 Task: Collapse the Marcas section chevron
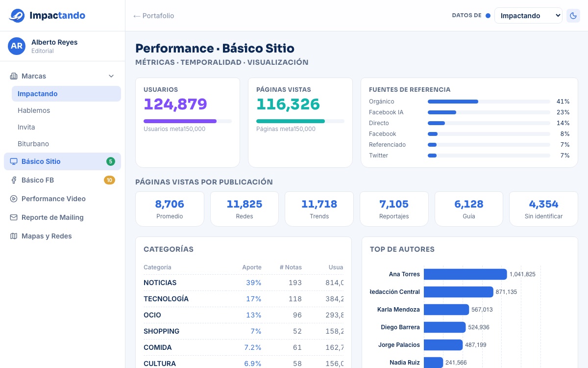111,76
